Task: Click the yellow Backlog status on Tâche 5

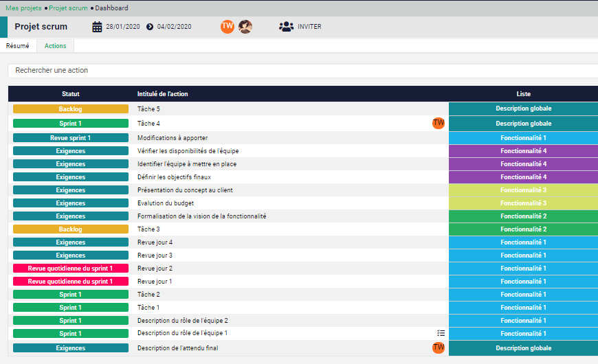Action: [x=71, y=109]
